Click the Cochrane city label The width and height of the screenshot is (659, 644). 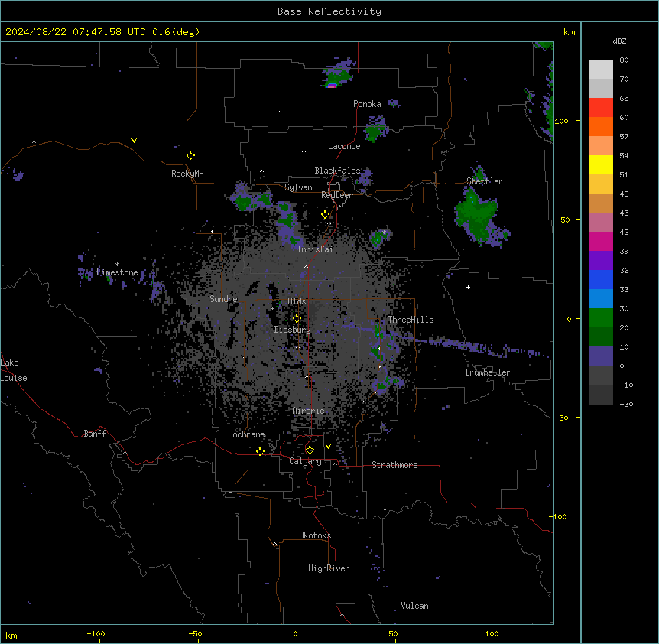point(246,434)
